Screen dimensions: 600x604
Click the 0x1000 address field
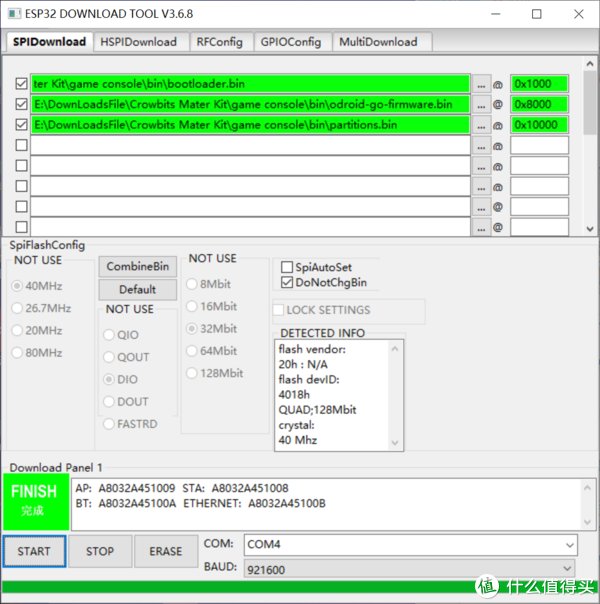539,84
